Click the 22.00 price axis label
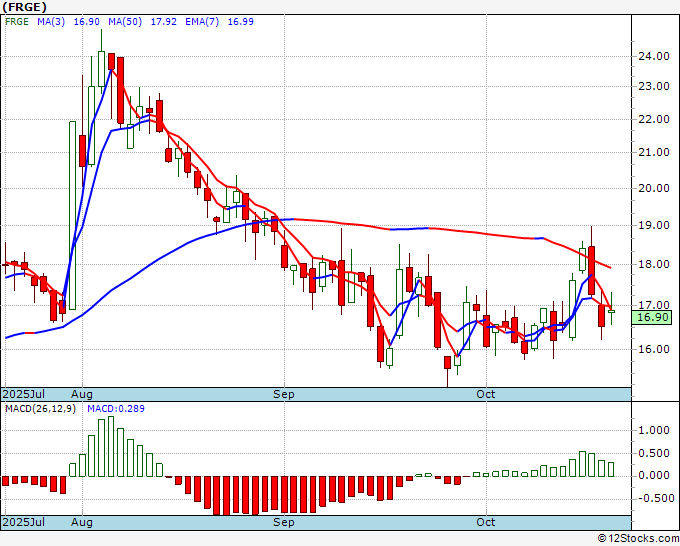This screenshot has height=546, width=680. [x=654, y=119]
